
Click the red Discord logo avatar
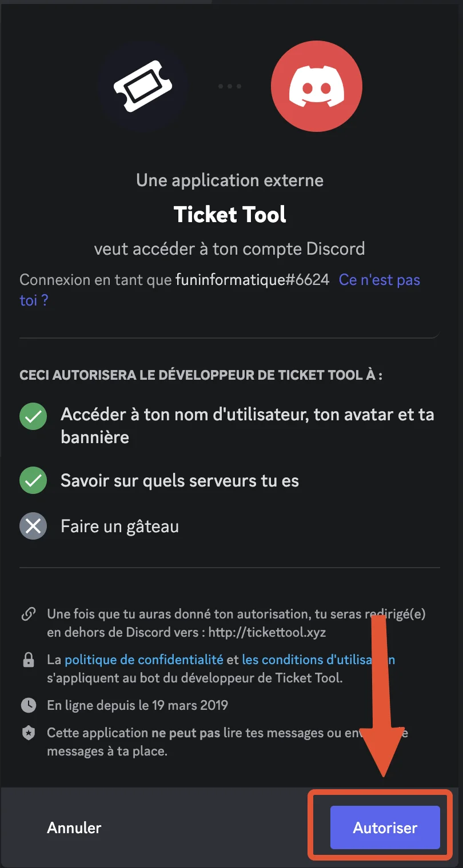[316, 86]
